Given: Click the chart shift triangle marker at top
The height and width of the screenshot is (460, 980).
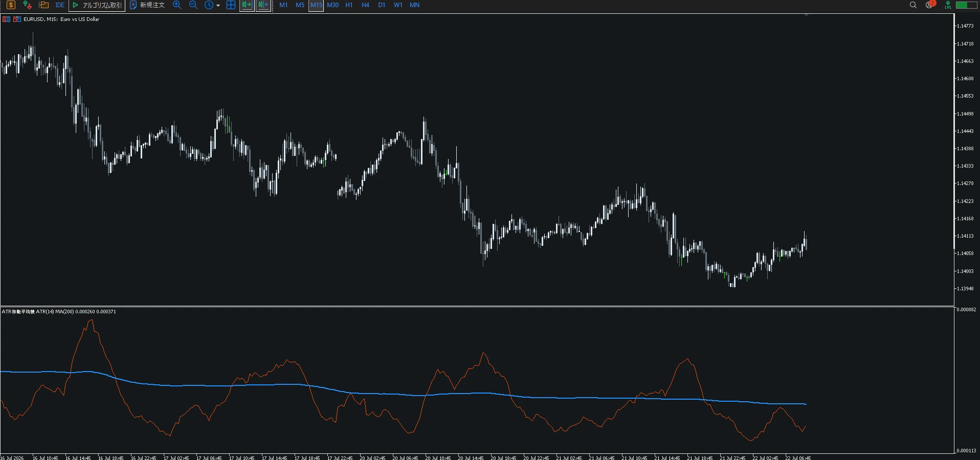Looking at the screenshot, I should (x=806, y=15).
